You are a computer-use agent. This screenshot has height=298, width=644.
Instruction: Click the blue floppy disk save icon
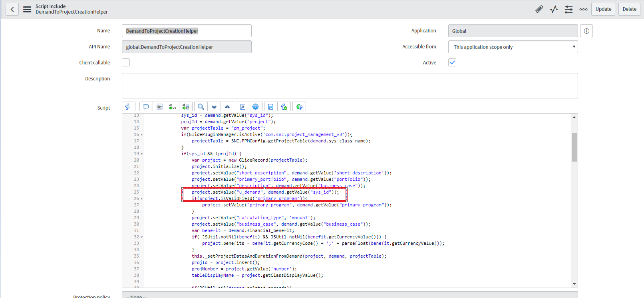coord(270,107)
